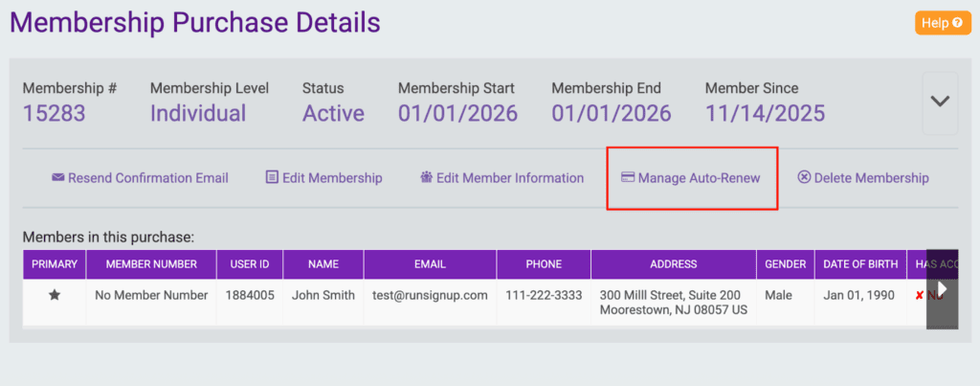Expand membership details with chevron arrow
The width and height of the screenshot is (980, 386).
click(x=940, y=102)
